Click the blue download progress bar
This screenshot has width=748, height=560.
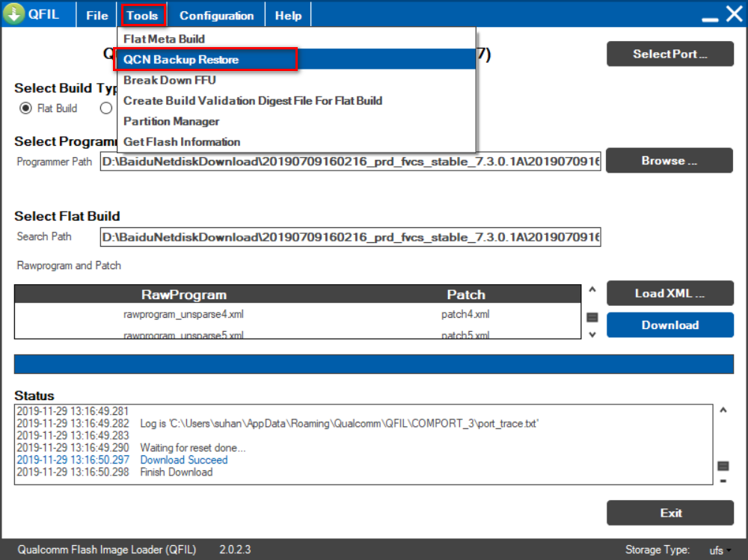point(373,364)
